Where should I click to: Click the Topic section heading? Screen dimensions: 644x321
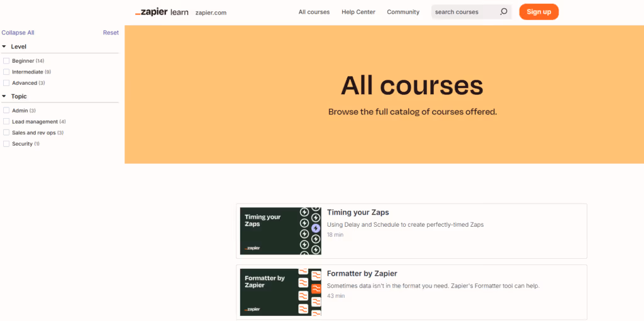coord(19,97)
